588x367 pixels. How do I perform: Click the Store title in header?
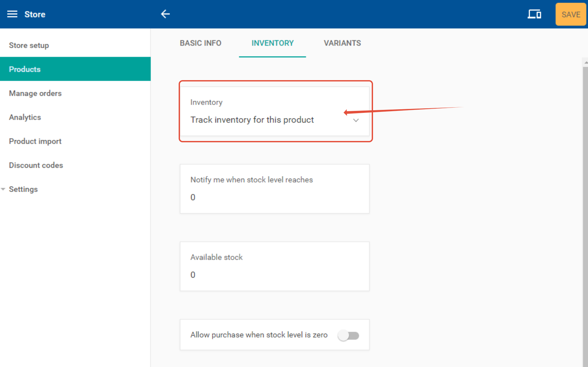coord(35,14)
